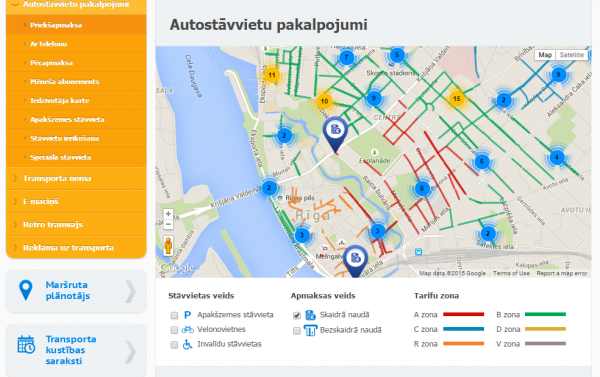The image size is (600, 377).
Task: Click the yellow cluster marker numbered 15
Action: (x=457, y=99)
